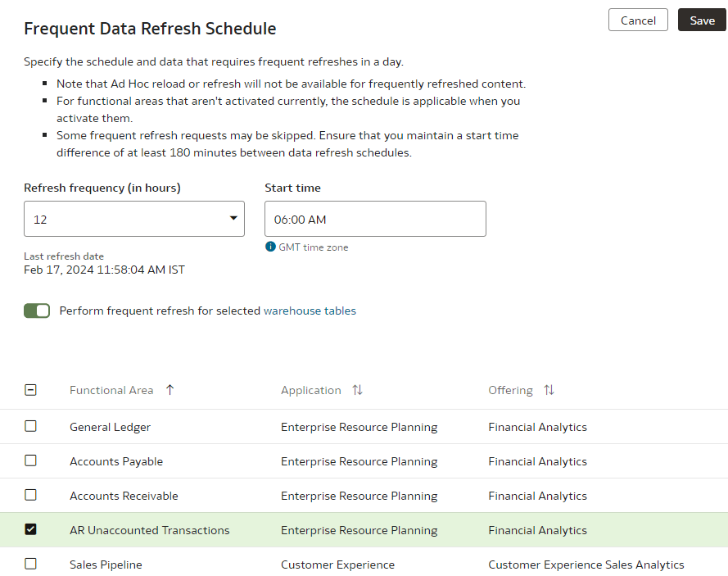Disable frequent refresh for selected warehouse tables
The width and height of the screenshot is (728, 576).
click(37, 311)
